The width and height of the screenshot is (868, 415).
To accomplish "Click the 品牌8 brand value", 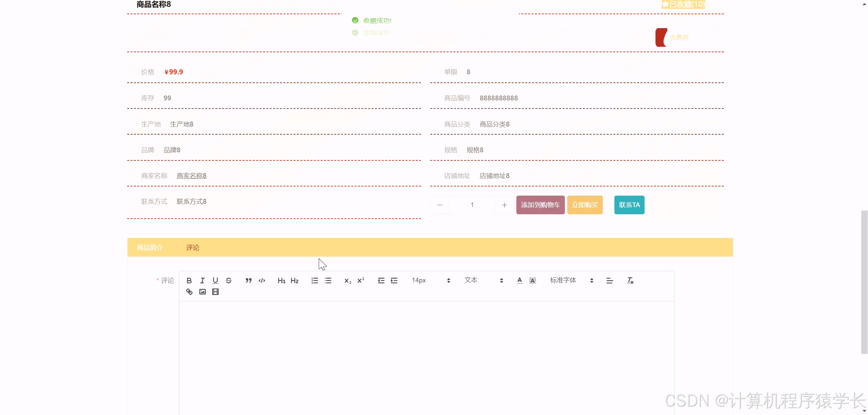I will tap(172, 150).
